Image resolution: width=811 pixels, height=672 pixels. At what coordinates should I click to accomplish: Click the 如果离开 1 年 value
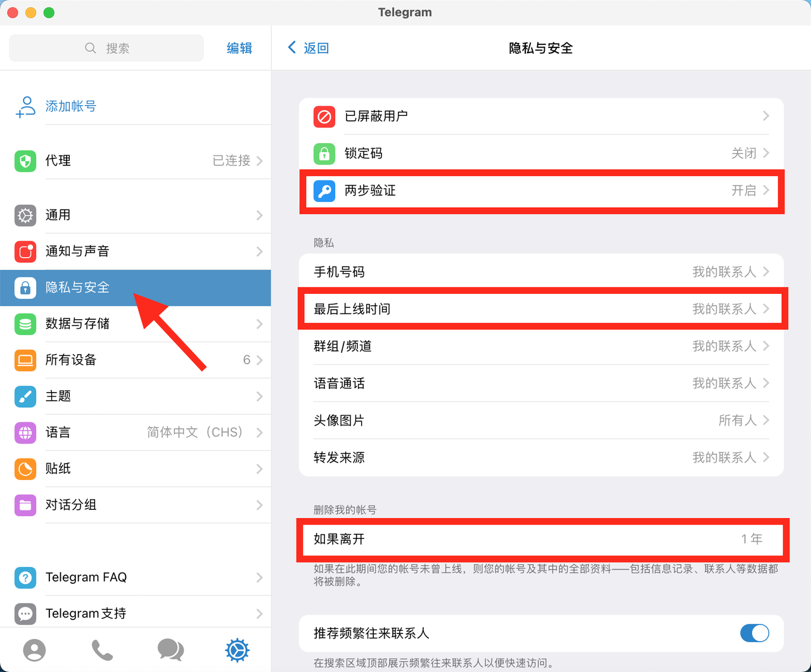pyautogui.click(x=752, y=539)
